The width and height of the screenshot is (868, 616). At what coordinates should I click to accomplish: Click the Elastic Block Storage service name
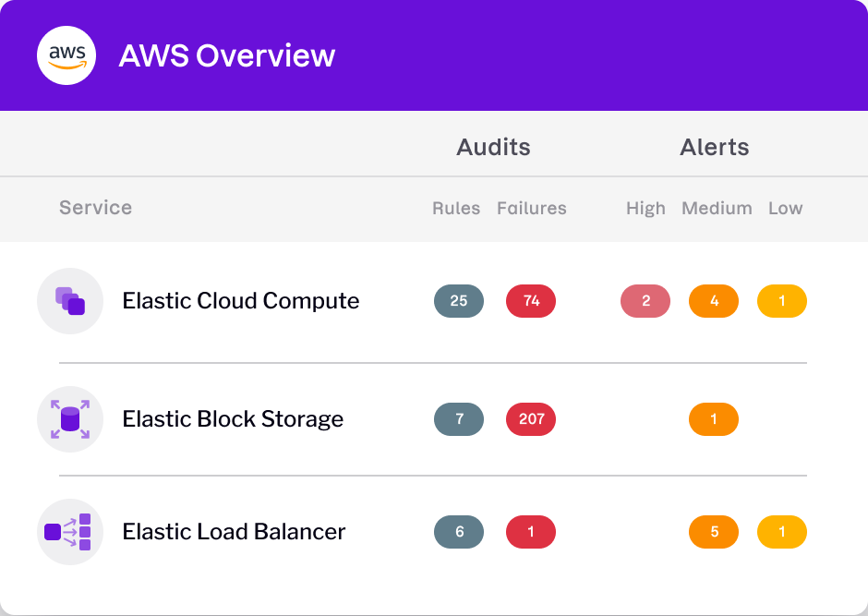pos(233,418)
